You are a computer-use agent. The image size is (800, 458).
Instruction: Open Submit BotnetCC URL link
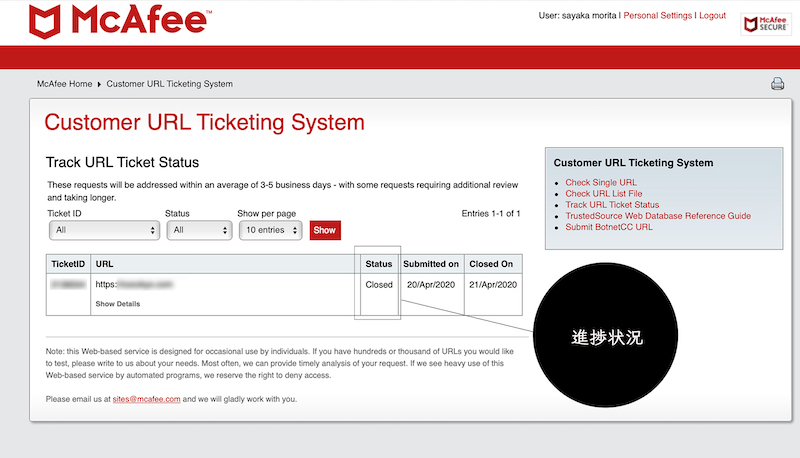click(x=609, y=227)
